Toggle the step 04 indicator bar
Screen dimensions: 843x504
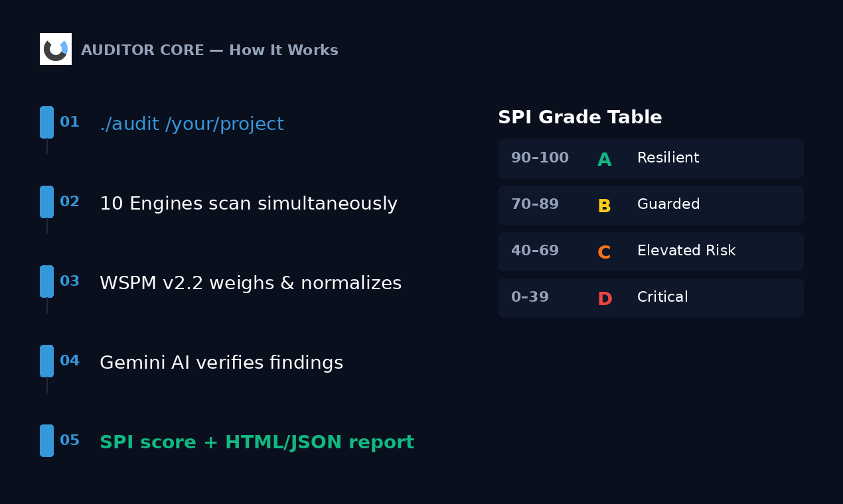click(x=46, y=361)
